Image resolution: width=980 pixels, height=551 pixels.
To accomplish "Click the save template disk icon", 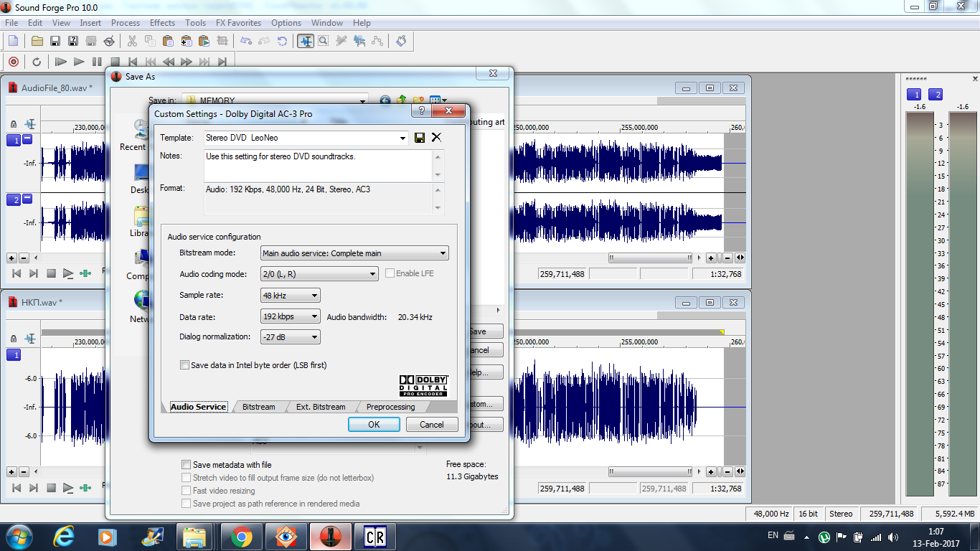I will [x=420, y=138].
